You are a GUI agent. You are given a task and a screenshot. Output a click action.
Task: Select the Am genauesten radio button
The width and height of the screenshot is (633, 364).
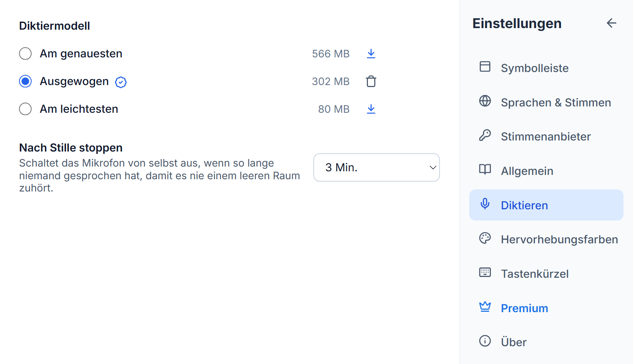(25, 53)
